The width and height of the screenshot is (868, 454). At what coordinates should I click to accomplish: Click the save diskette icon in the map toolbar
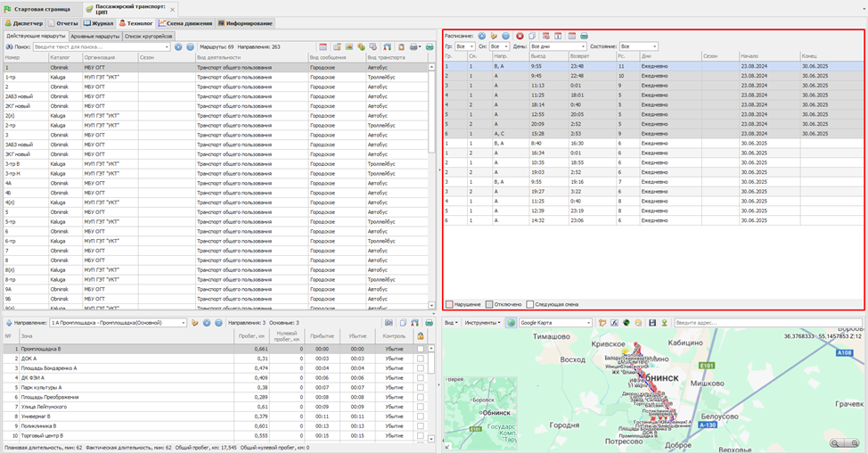click(x=652, y=323)
